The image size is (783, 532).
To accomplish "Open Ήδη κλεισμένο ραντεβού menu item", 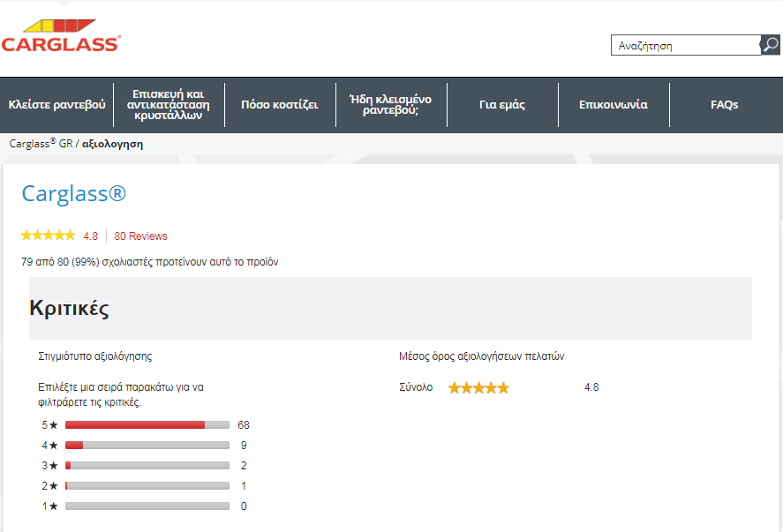I will pyautogui.click(x=391, y=105).
